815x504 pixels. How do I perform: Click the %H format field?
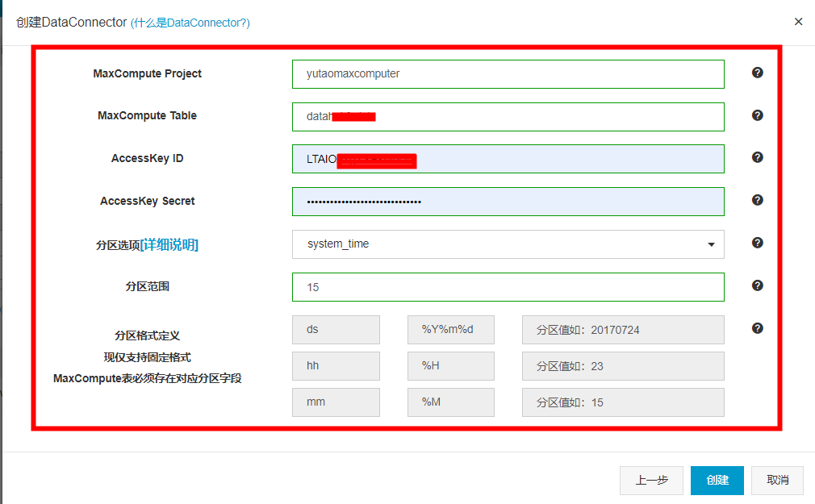[450, 366]
